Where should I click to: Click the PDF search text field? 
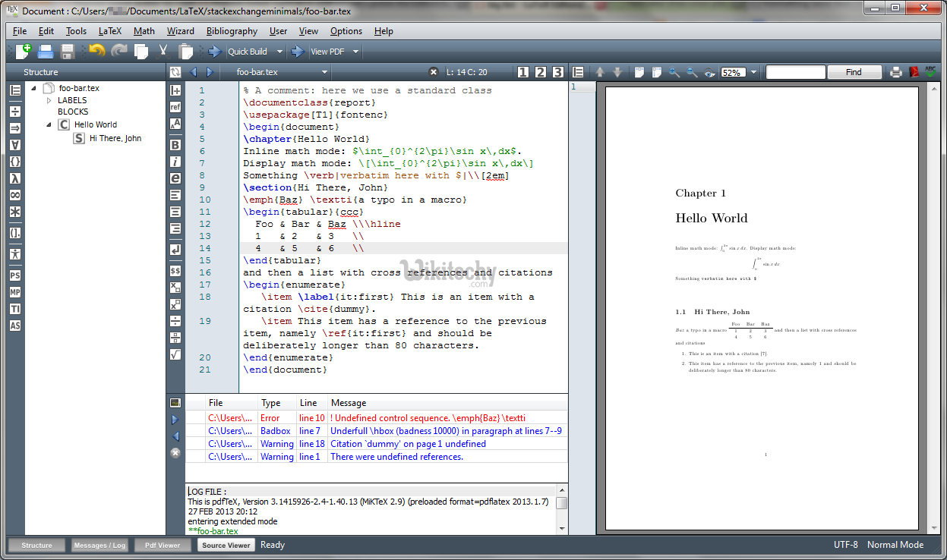pos(795,72)
